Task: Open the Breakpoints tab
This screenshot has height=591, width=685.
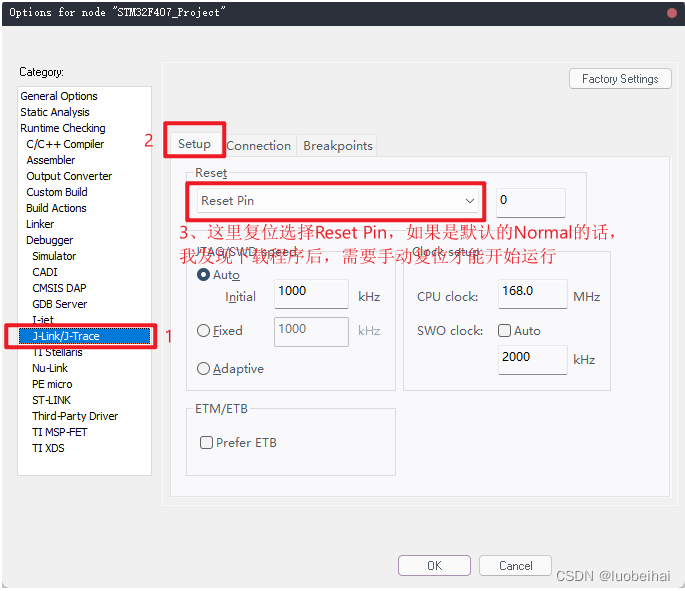Action: pos(338,146)
